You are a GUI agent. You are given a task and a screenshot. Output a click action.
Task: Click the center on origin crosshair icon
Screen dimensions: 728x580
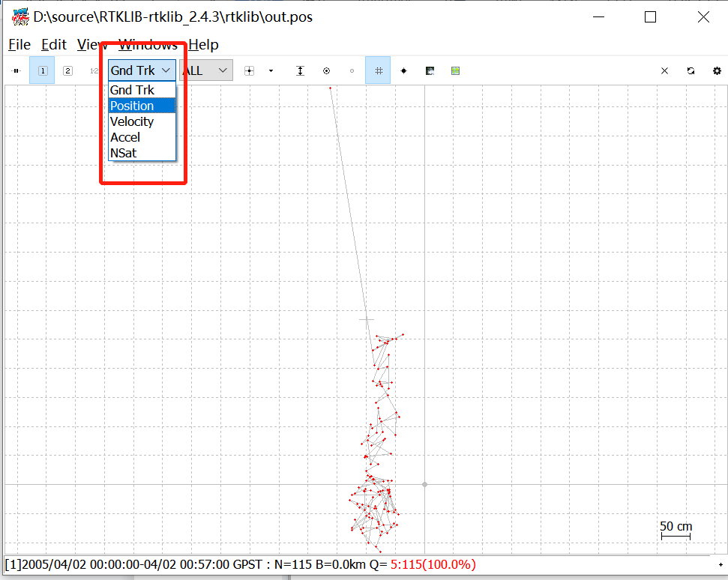pos(250,71)
